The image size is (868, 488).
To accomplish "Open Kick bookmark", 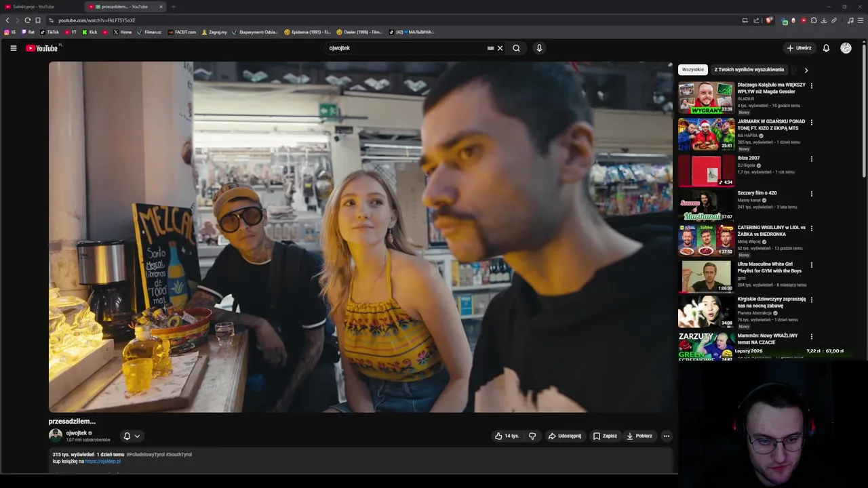I will [x=90, y=32].
